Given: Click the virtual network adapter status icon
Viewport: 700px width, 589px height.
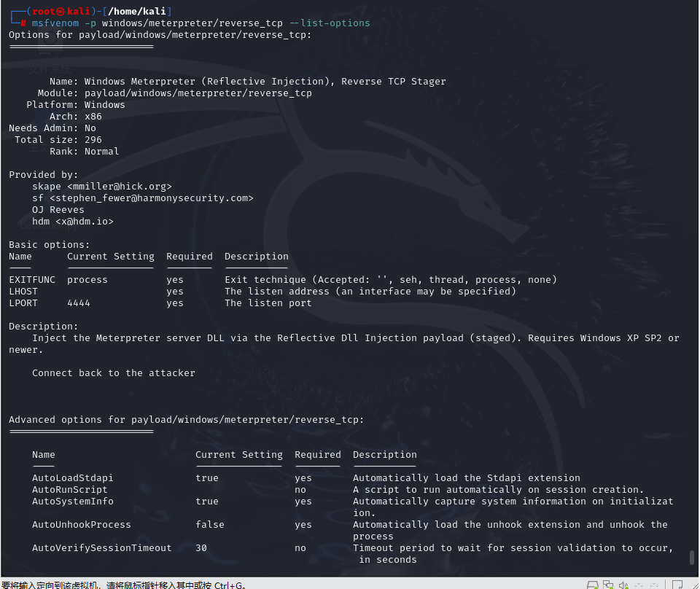Looking at the screenshot, I should tap(608, 583).
